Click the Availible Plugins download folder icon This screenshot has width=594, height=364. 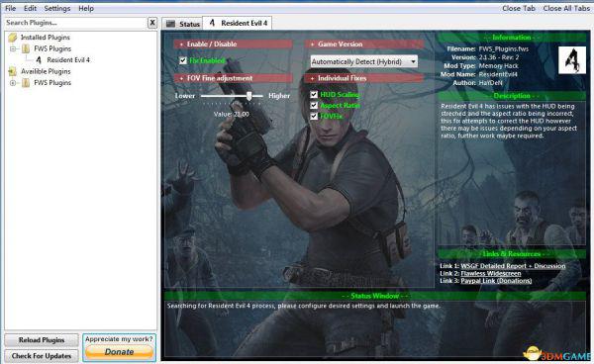(x=13, y=71)
